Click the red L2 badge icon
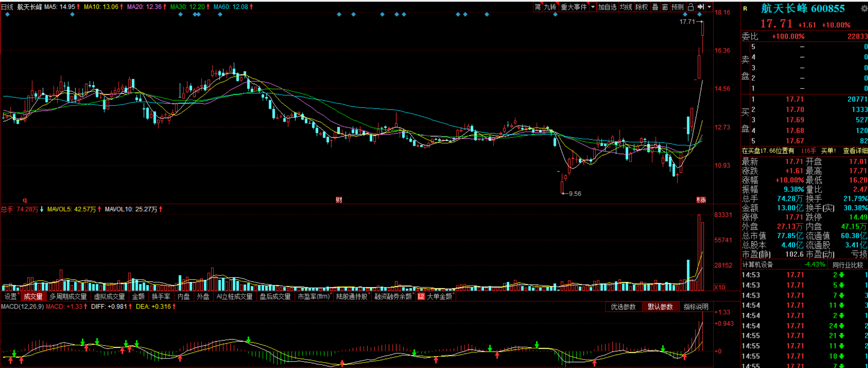The height and width of the screenshot is (368, 868). (x=421, y=297)
